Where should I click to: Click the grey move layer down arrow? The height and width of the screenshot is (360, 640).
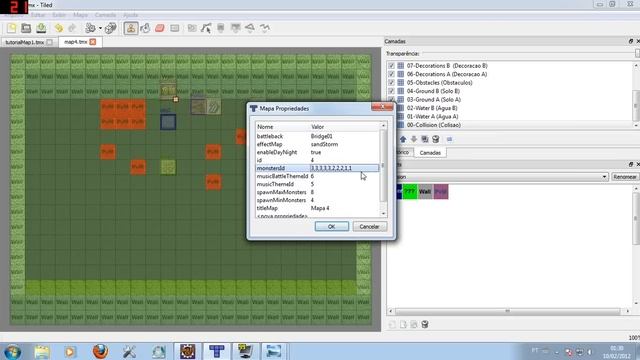click(414, 139)
